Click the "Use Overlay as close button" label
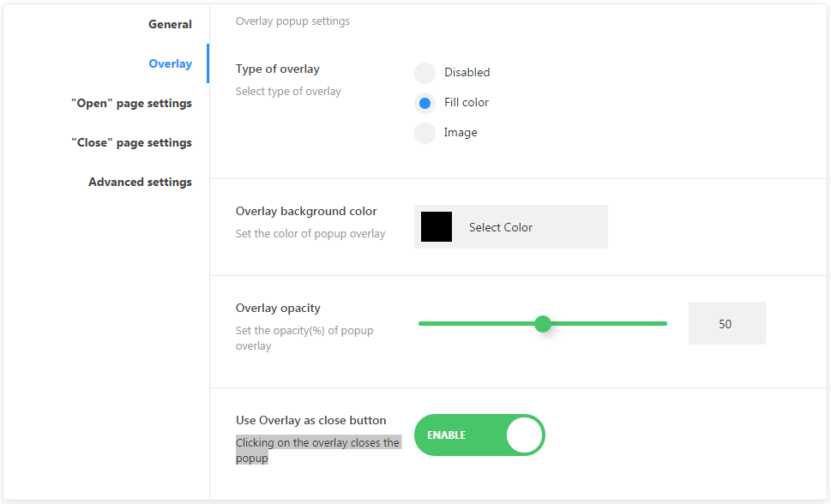 [310, 421]
